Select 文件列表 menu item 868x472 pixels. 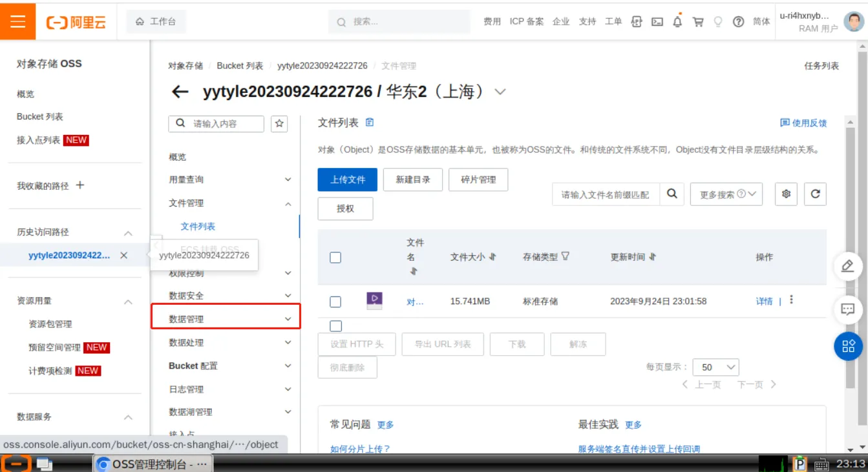click(198, 227)
